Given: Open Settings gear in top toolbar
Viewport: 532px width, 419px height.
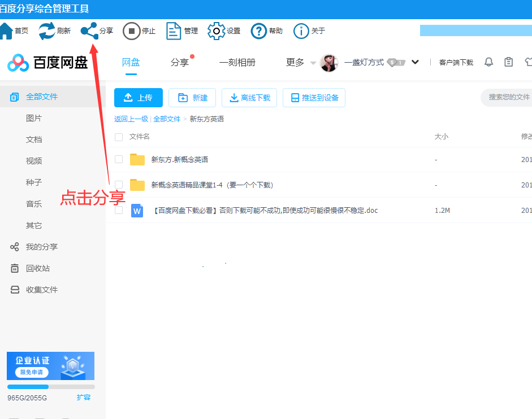Looking at the screenshot, I should tap(216, 30).
